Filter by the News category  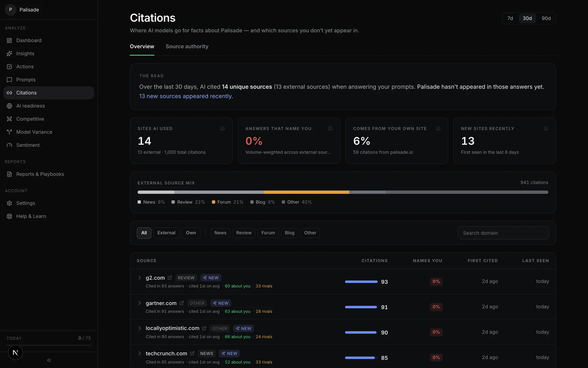point(220,233)
